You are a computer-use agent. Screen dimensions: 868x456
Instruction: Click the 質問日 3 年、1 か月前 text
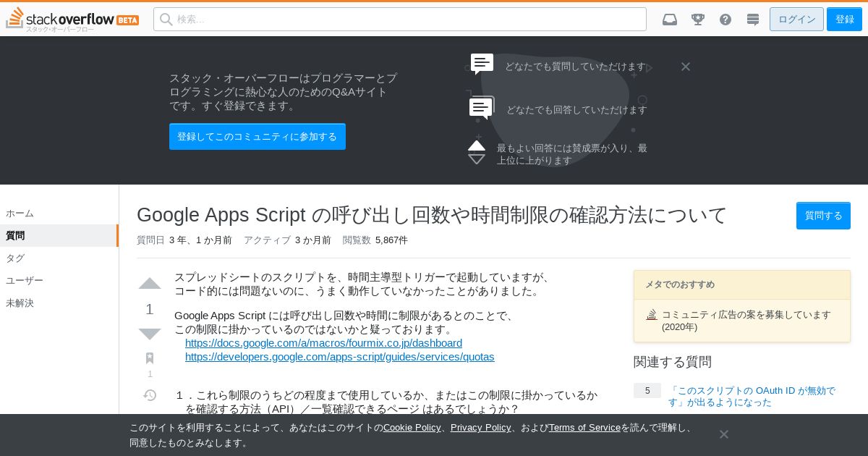point(184,240)
